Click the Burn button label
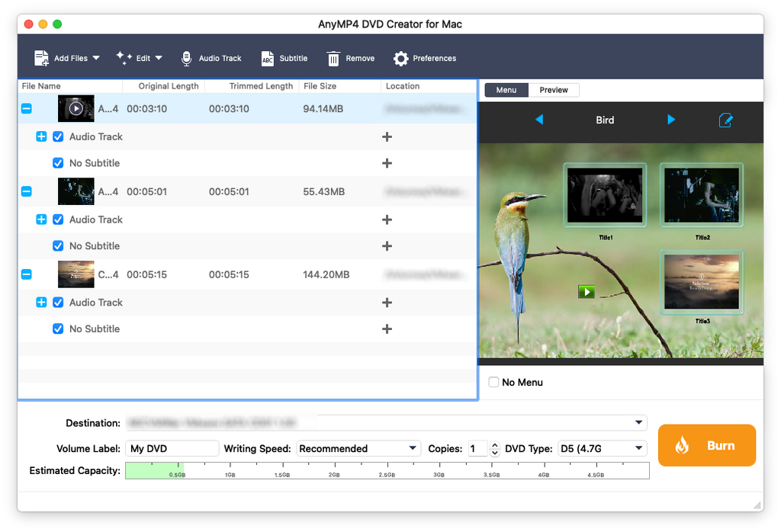Image resolution: width=781 pixels, height=532 pixels. click(721, 445)
